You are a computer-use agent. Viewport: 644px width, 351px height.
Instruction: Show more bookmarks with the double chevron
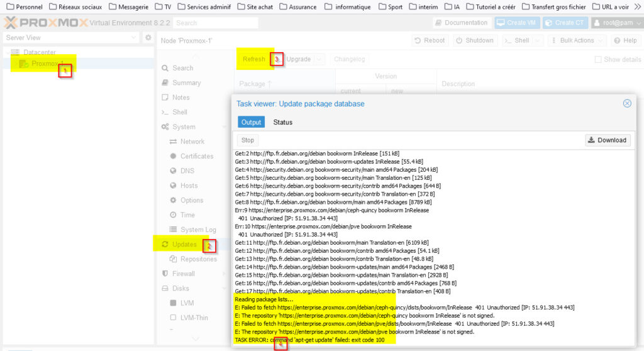[x=638, y=7]
